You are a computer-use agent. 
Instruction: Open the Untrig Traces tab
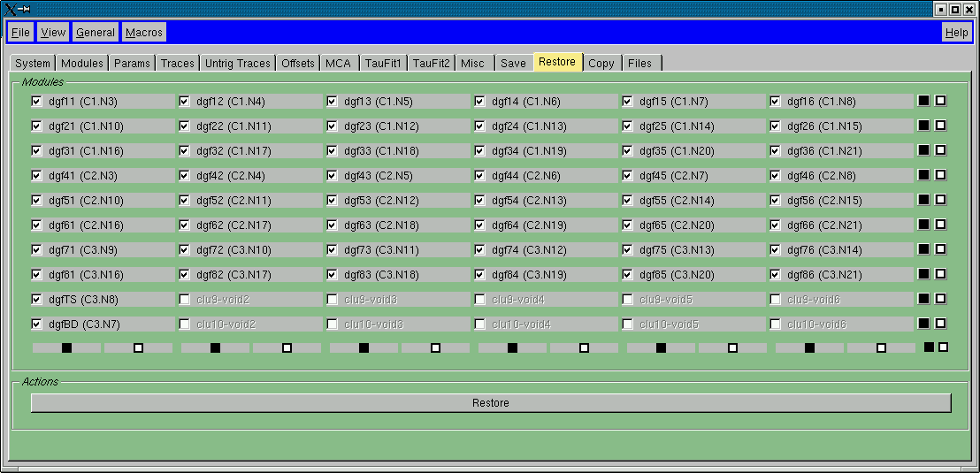point(238,63)
